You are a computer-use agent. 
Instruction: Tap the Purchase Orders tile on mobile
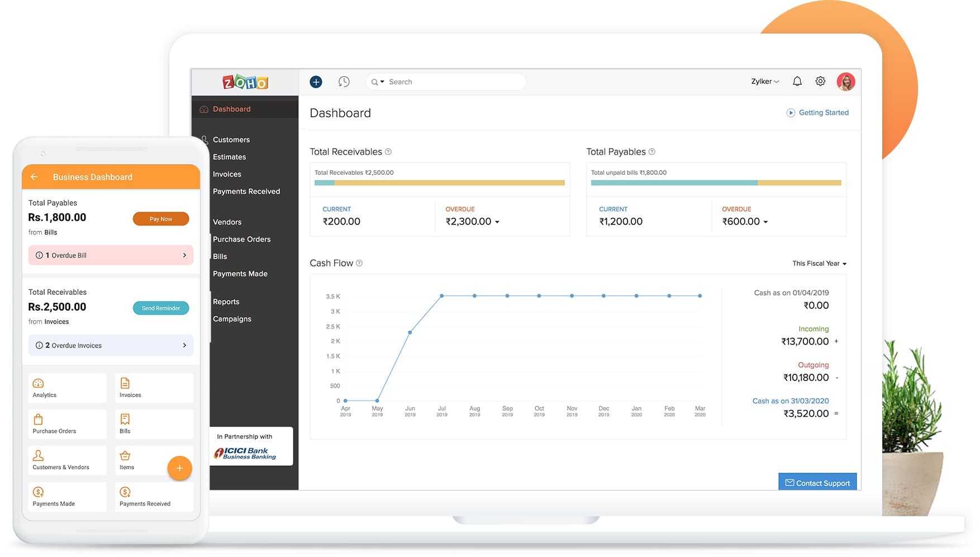pos(67,425)
